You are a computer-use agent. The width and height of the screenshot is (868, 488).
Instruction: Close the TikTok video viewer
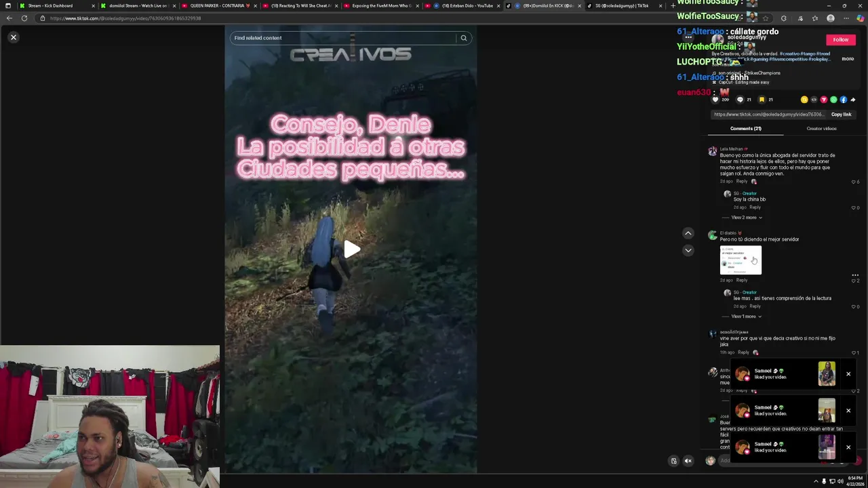(x=13, y=37)
